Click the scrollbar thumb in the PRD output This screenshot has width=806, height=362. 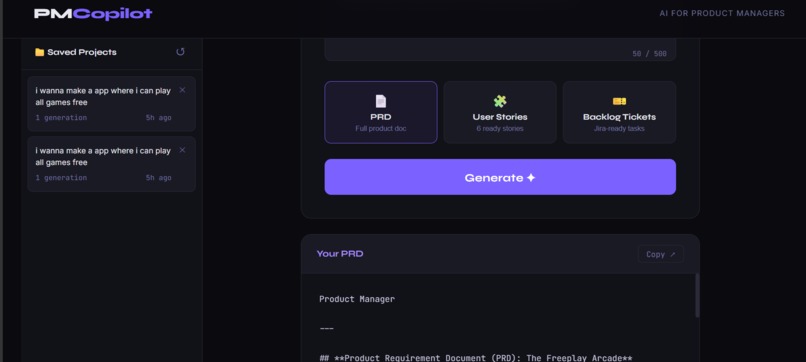tap(697, 295)
